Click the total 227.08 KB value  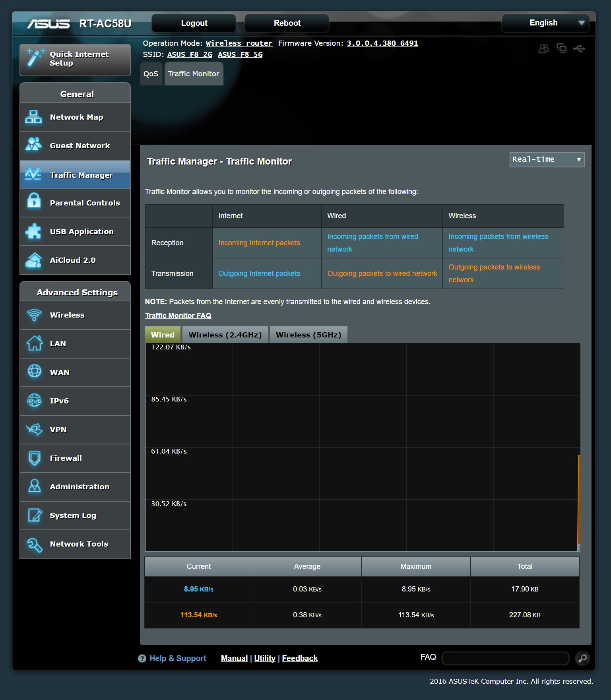pos(525,615)
